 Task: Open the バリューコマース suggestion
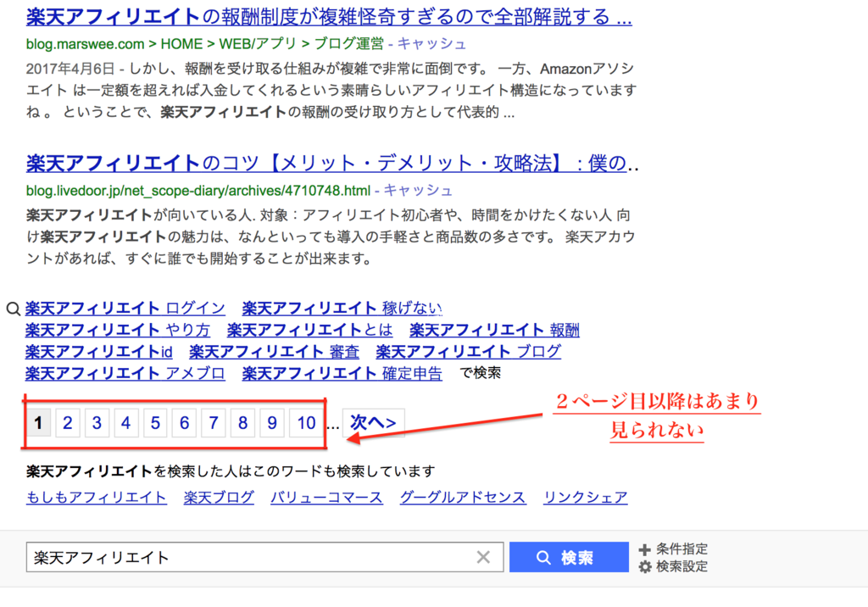coord(326,498)
